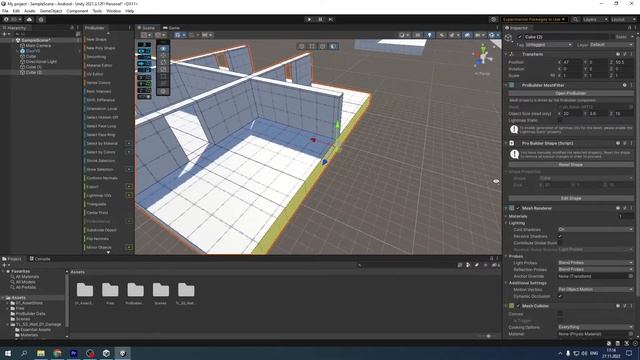Select the Rotate tool in the scene tools overlay
The image size is (640, 360).
pyautogui.click(x=163, y=62)
